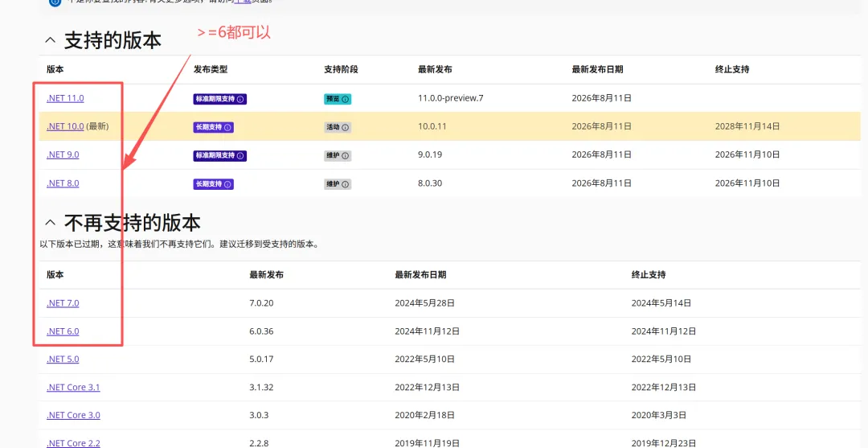Image resolution: width=868 pixels, height=448 pixels.
Task: Click 终止支持 header in supported table
Action: click(x=732, y=70)
